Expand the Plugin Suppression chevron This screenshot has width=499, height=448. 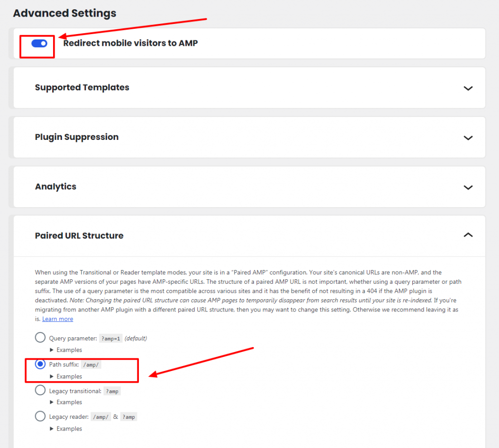pyautogui.click(x=468, y=138)
